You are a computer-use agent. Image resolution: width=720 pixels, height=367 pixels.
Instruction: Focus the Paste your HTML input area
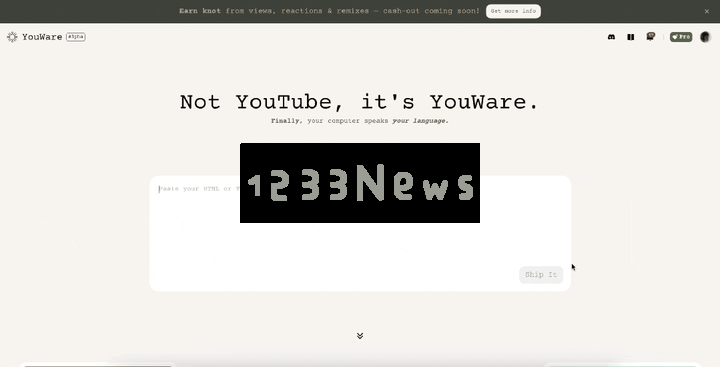[360, 233]
